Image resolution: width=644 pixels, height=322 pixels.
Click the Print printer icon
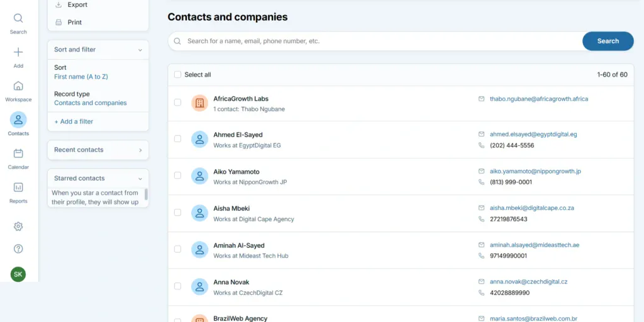58,22
